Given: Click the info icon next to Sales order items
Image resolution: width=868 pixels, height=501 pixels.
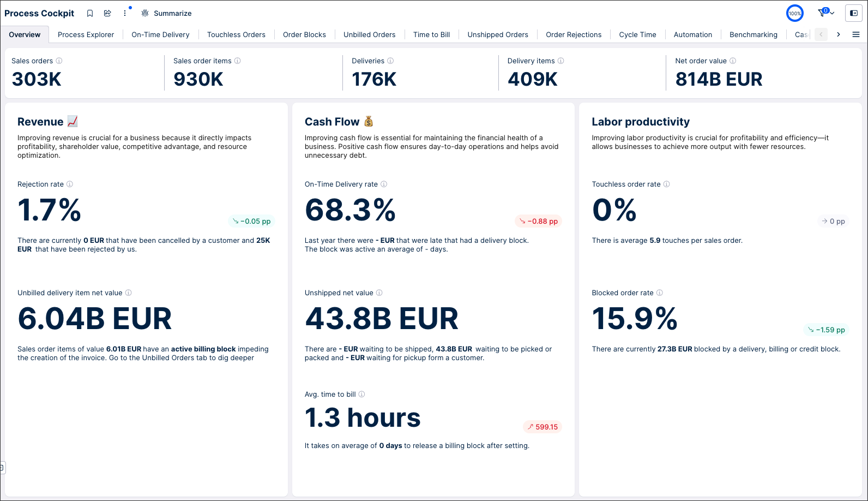Looking at the screenshot, I should point(237,61).
